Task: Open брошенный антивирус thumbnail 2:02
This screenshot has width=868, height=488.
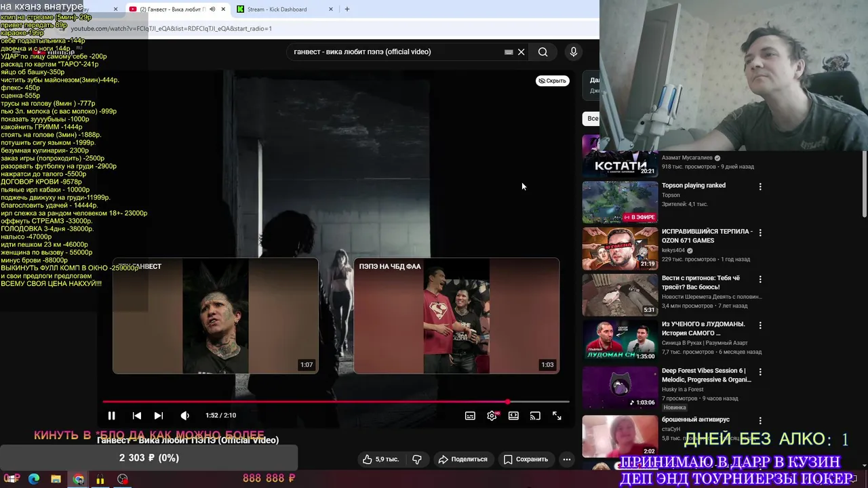Action: 620,435
